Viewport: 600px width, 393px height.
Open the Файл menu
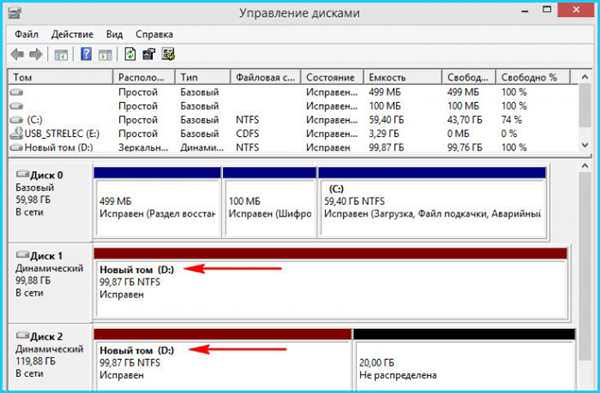coord(26,34)
